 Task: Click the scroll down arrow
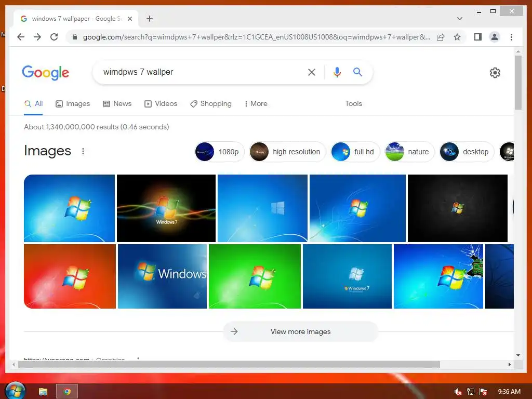click(518, 355)
